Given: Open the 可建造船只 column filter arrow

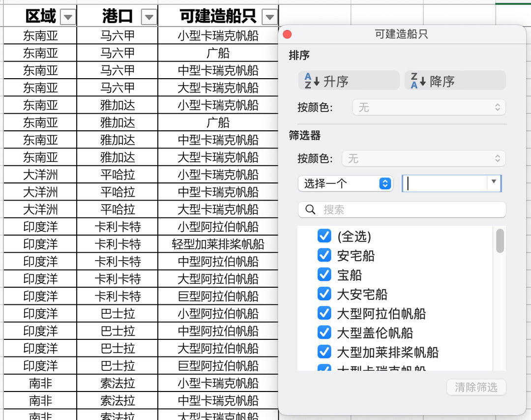Looking at the screenshot, I should click(x=269, y=18).
